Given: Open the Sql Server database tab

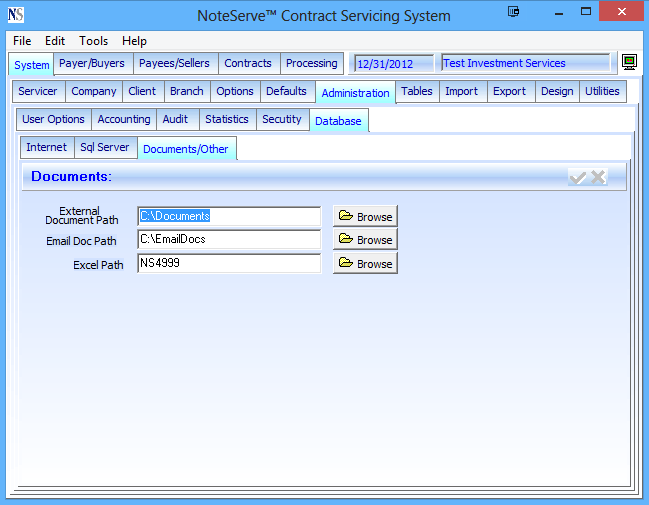Looking at the screenshot, I should (x=105, y=147).
